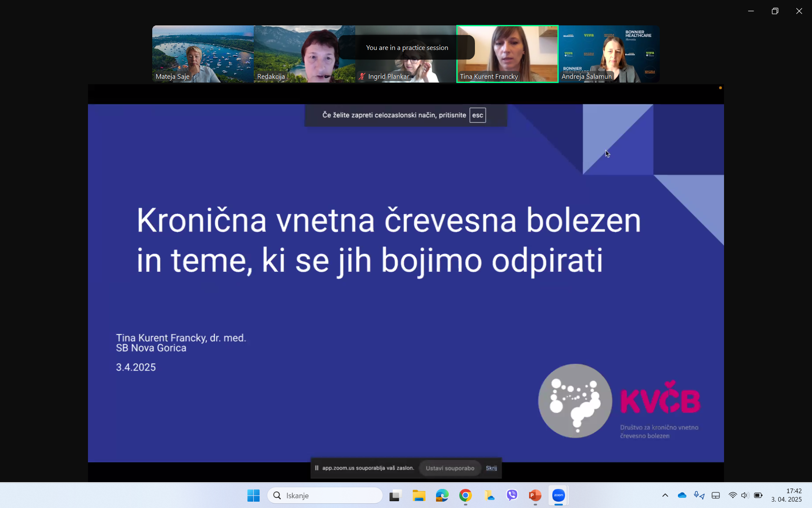The height and width of the screenshot is (508, 812).
Task: Open the battery status flyout
Action: coord(758,495)
